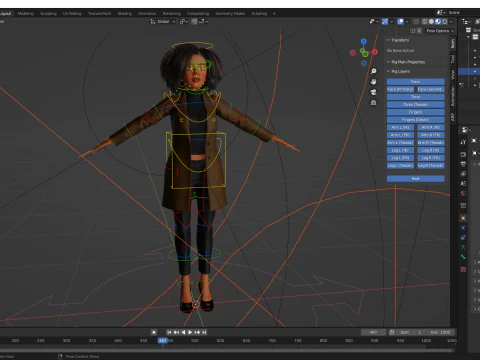Screen dimensions: 480x360
Task: Click the red X axis gizmo ball
Action: [x=375, y=52]
